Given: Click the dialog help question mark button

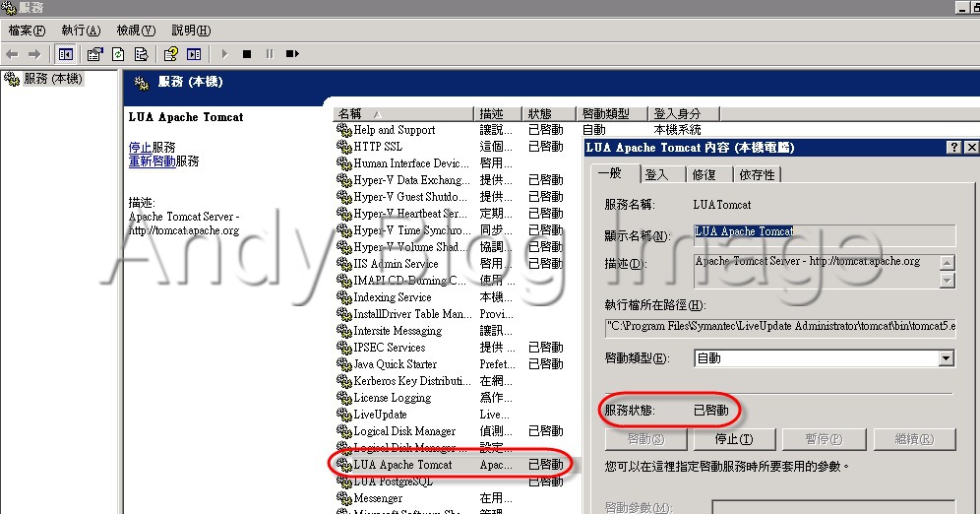Looking at the screenshot, I should click(953, 148).
